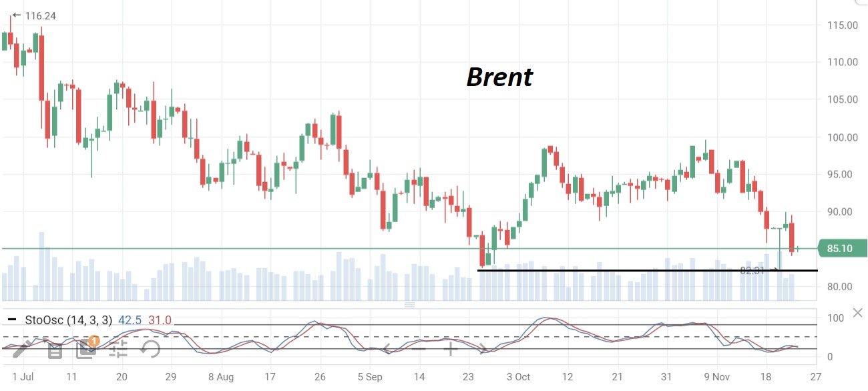This screenshot has height=391, width=868.
Task: Click the 3 Oct date label
Action: (519, 376)
